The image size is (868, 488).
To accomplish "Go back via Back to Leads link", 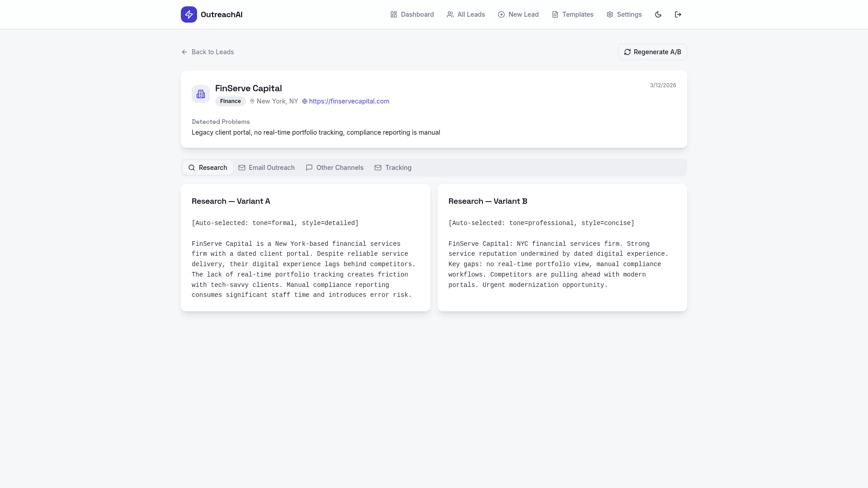I will tap(208, 52).
